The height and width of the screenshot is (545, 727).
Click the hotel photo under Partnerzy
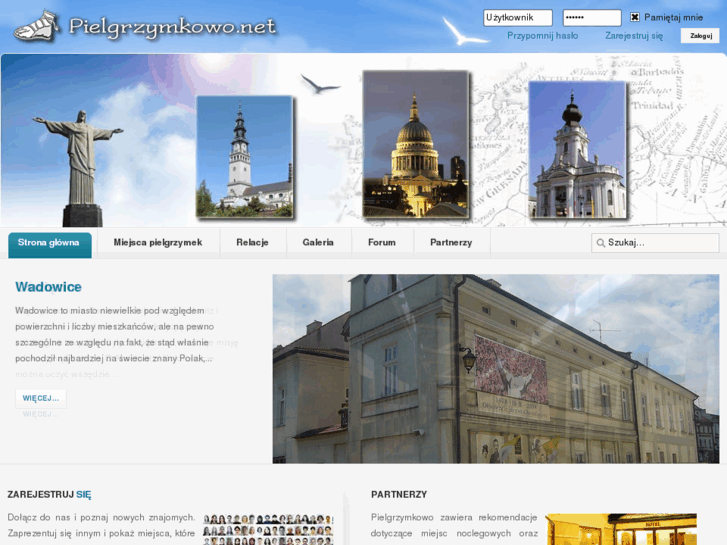click(x=621, y=529)
